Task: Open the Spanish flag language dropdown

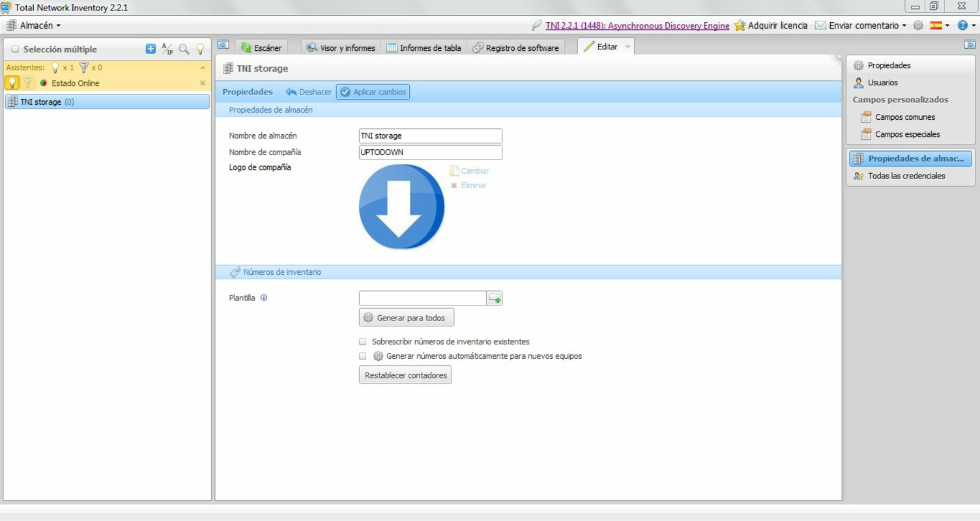Action: tap(940, 25)
